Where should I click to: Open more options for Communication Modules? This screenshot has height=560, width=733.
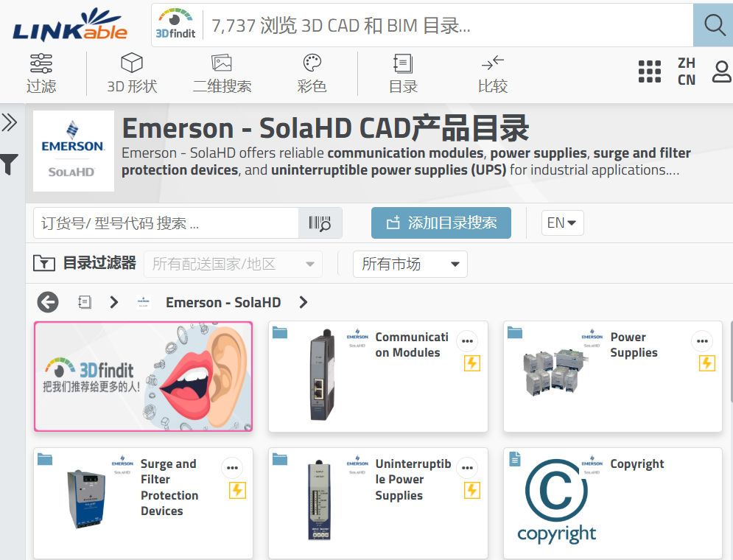467,340
